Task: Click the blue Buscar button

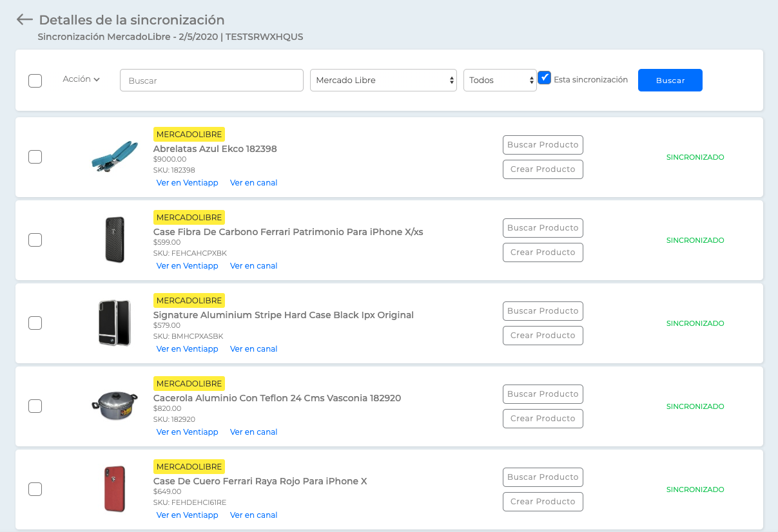Action: pyautogui.click(x=670, y=80)
